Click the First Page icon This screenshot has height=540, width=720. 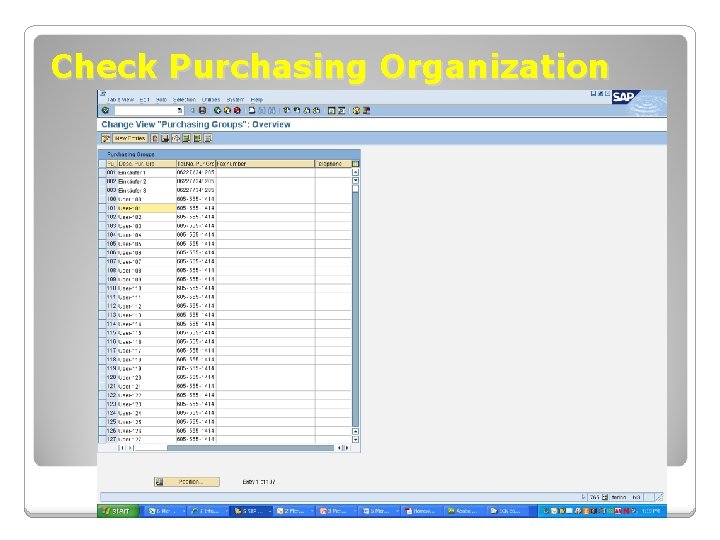pyautogui.click(x=287, y=110)
